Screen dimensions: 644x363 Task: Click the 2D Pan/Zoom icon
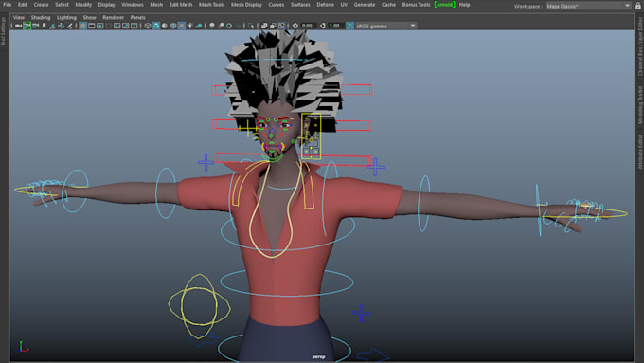[x=62, y=26]
